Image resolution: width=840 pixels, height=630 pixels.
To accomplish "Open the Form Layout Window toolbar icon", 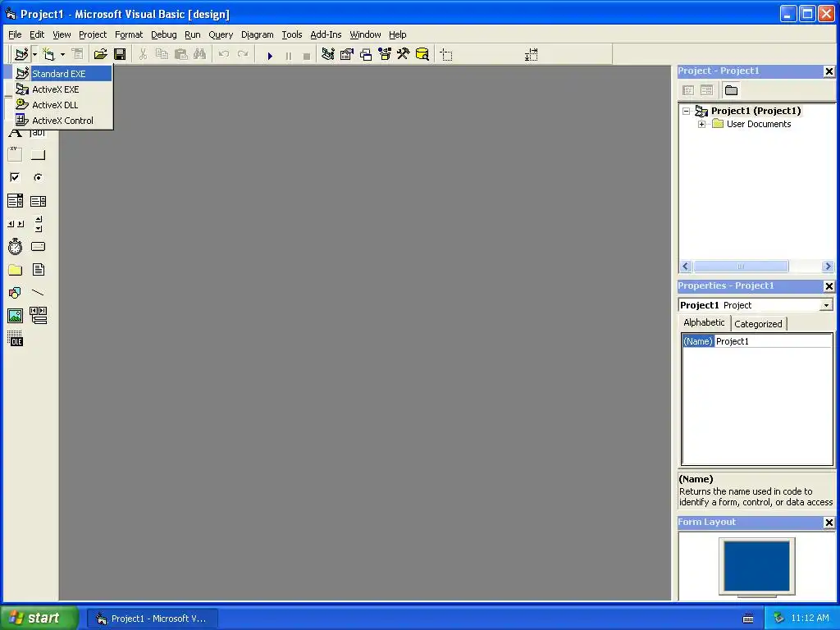I will click(366, 54).
